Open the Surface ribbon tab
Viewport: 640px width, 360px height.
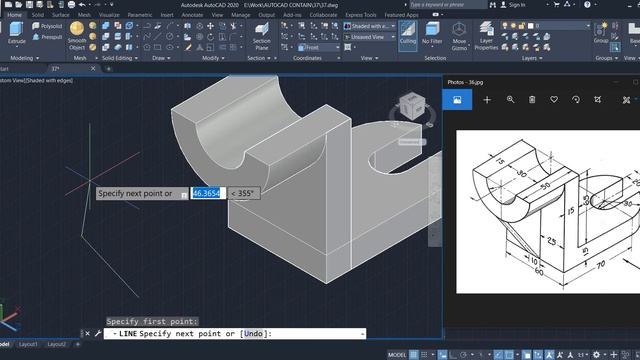pyautogui.click(x=60, y=15)
